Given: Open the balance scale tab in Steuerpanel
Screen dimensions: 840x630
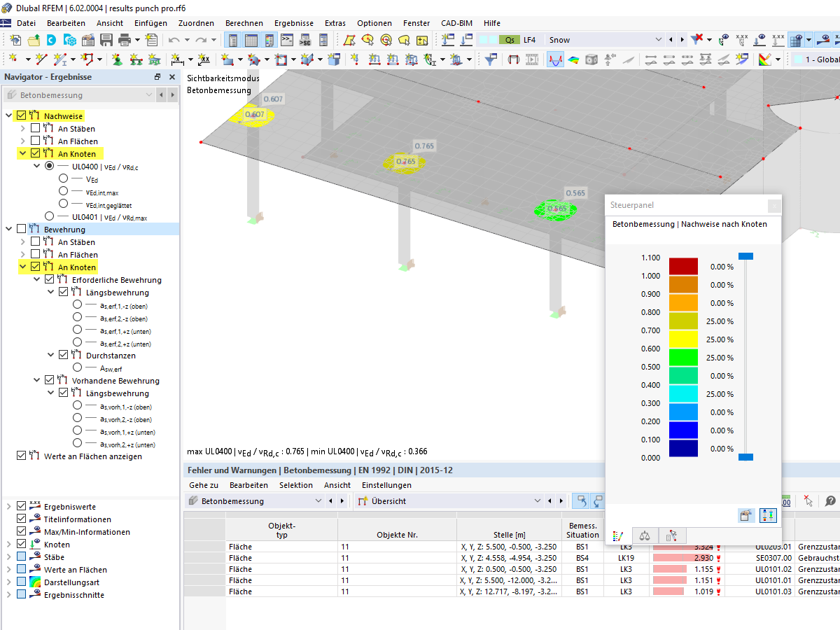Looking at the screenshot, I should point(645,535).
